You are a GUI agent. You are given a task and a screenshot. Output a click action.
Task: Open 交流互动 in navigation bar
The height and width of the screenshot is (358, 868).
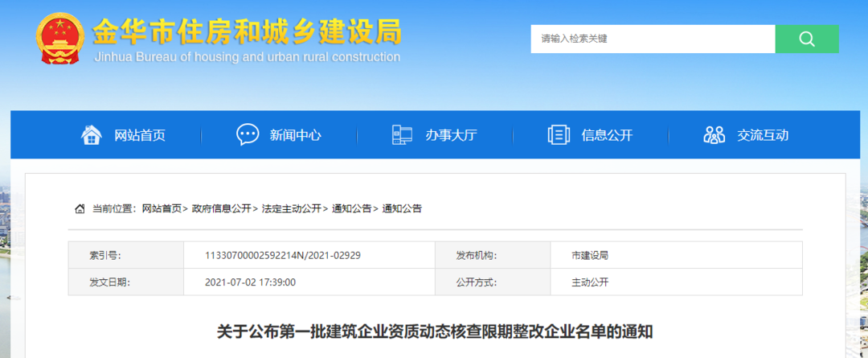click(x=763, y=135)
